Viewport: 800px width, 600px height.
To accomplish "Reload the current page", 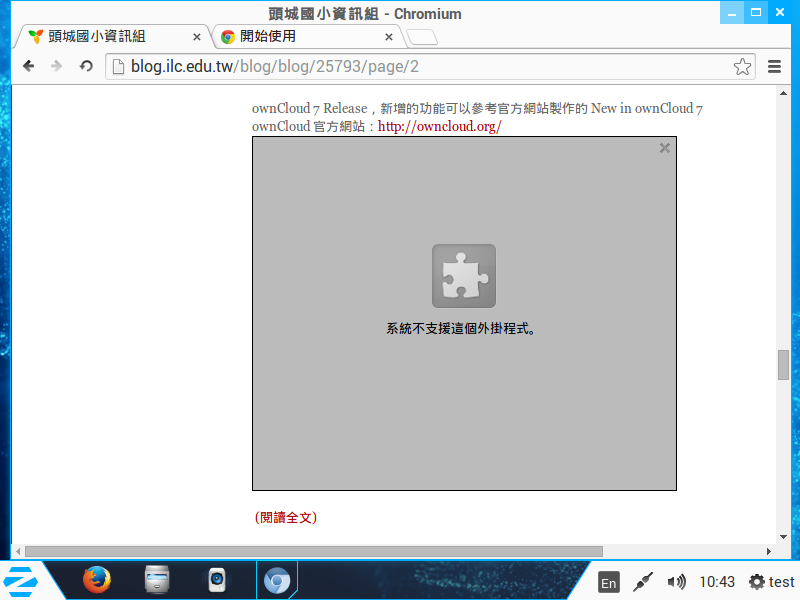I will pyautogui.click(x=86, y=66).
